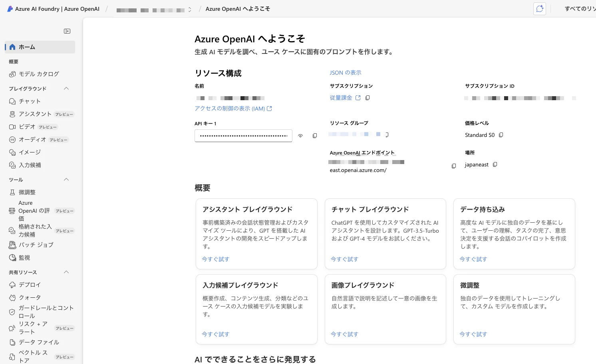Click 今すぐ試す on データ持ち込み card

(x=473, y=259)
